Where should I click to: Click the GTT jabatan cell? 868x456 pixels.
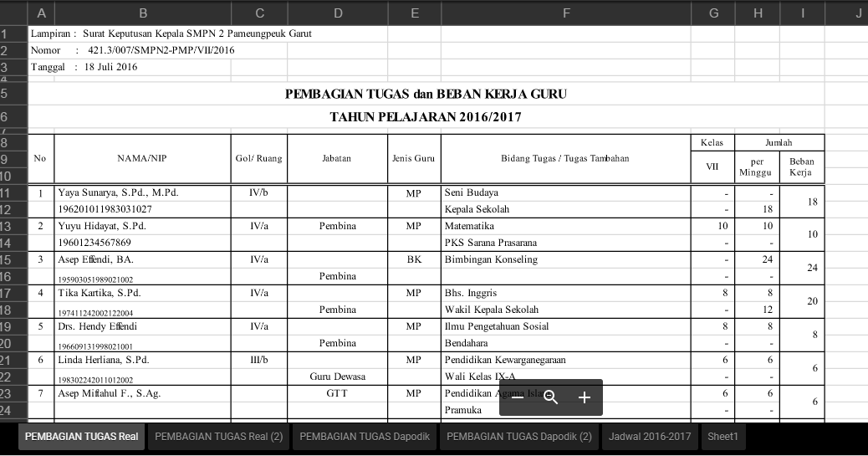click(x=337, y=393)
